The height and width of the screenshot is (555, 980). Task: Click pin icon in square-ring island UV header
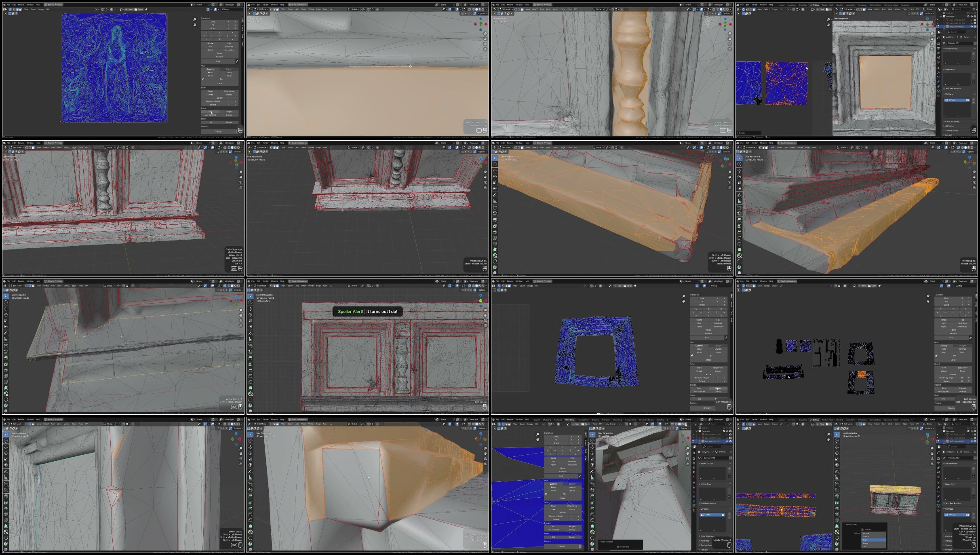coord(635,286)
